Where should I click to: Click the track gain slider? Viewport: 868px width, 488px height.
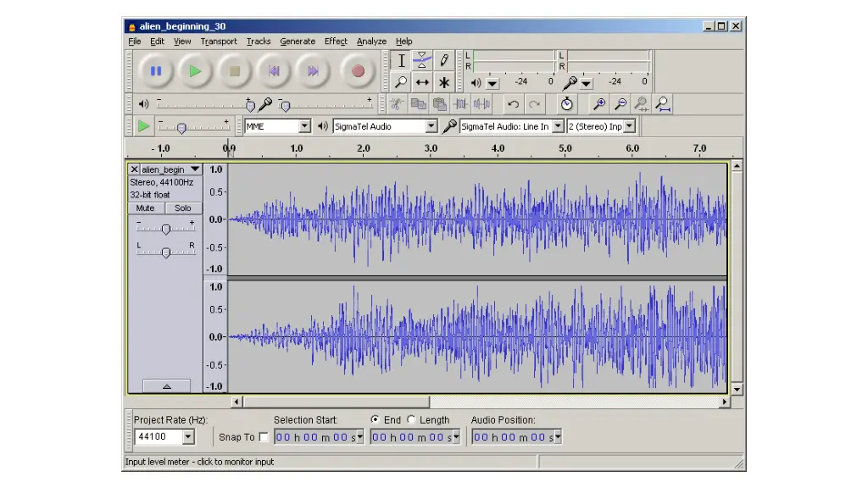coord(165,229)
